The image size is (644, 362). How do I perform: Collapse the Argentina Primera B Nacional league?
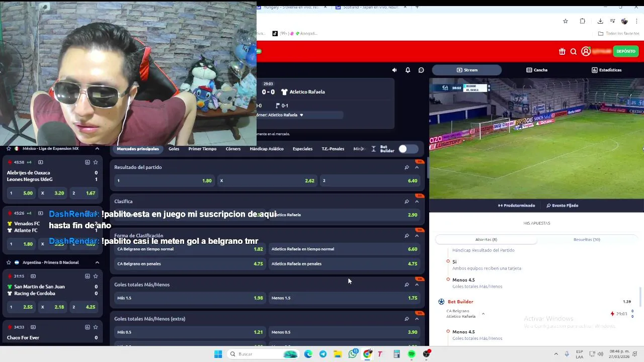click(x=97, y=262)
